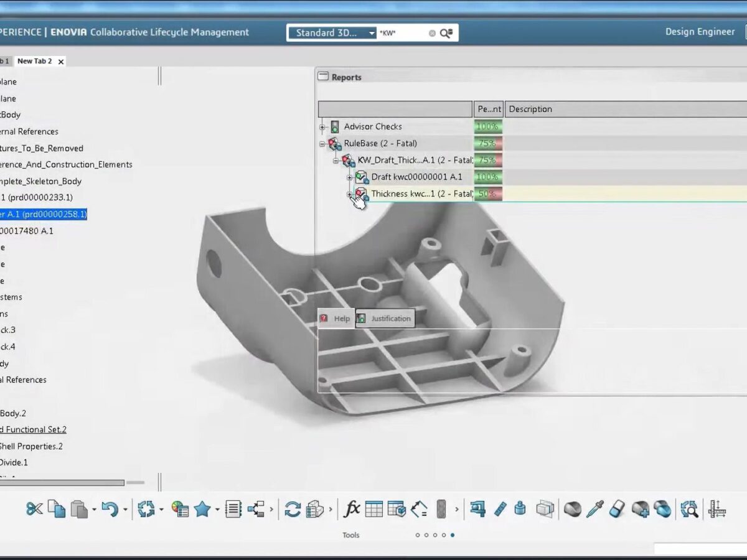Select the highlighted prd00000258.1 tree node
The image size is (747, 560).
coord(43,214)
